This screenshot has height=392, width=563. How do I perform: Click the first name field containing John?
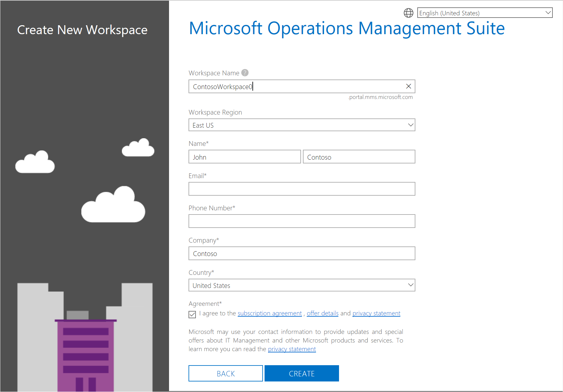(244, 157)
